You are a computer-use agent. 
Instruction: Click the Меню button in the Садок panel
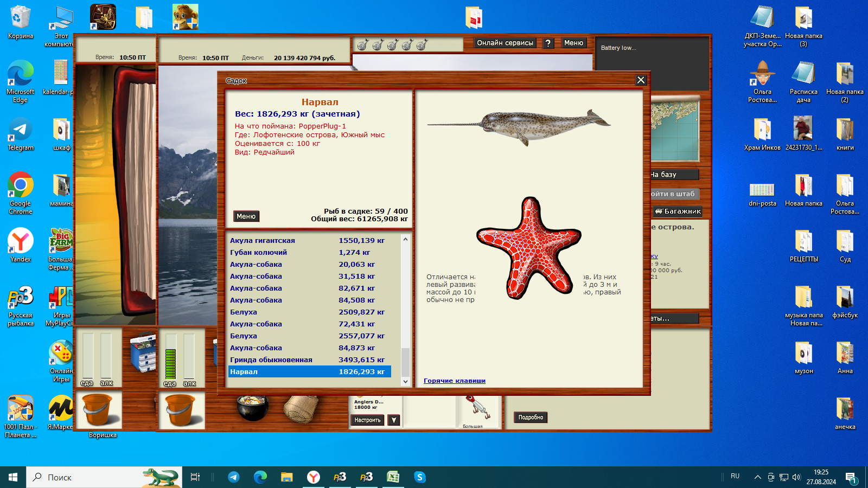[246, 216]
